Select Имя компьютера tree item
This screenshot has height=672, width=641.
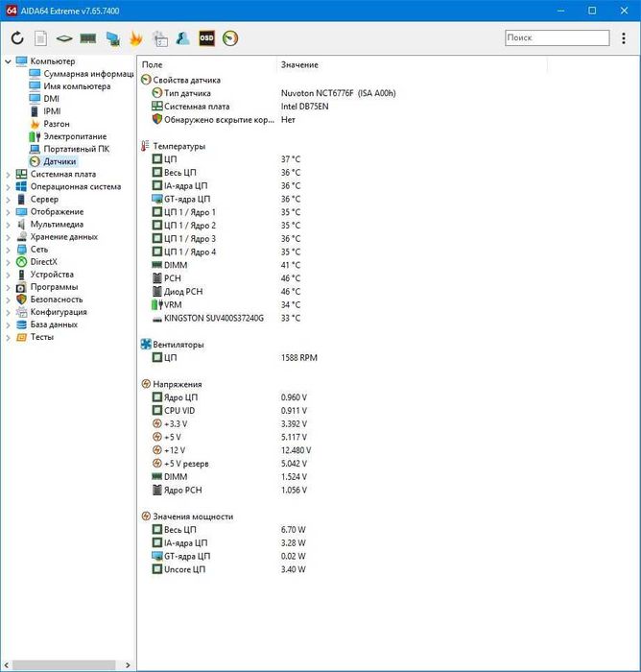point(77,86)
